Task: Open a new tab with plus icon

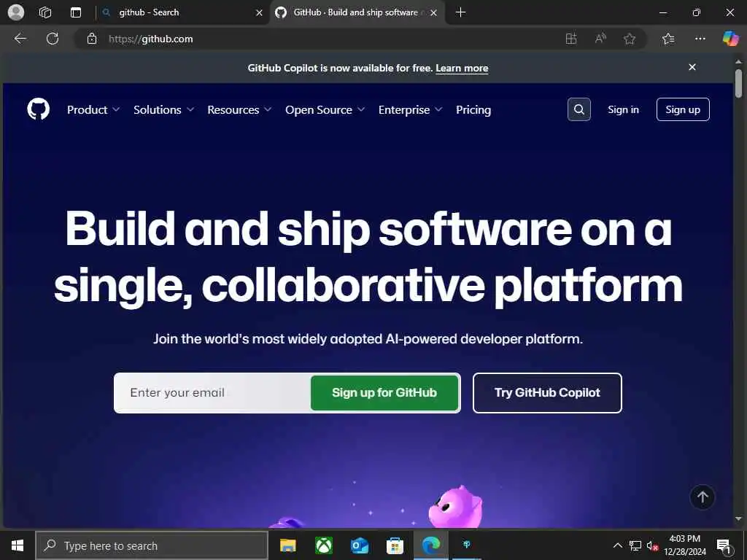Action: 460,12
